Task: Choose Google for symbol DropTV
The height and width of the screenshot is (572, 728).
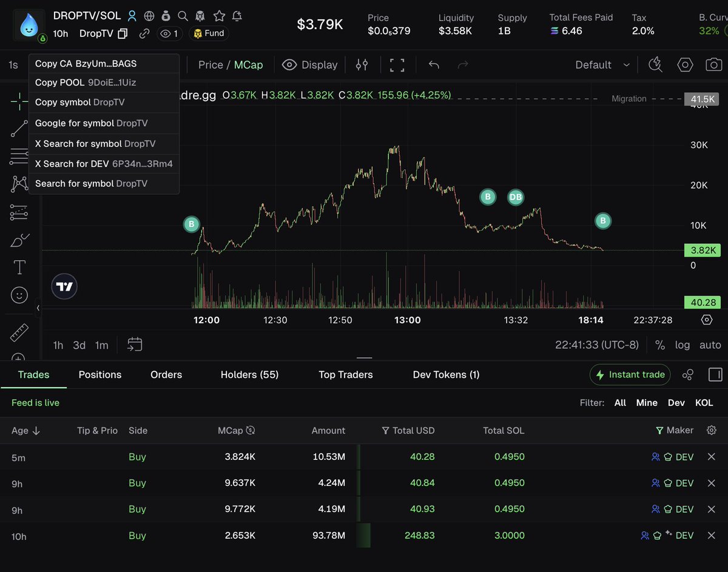Action: tap(104, 123)
